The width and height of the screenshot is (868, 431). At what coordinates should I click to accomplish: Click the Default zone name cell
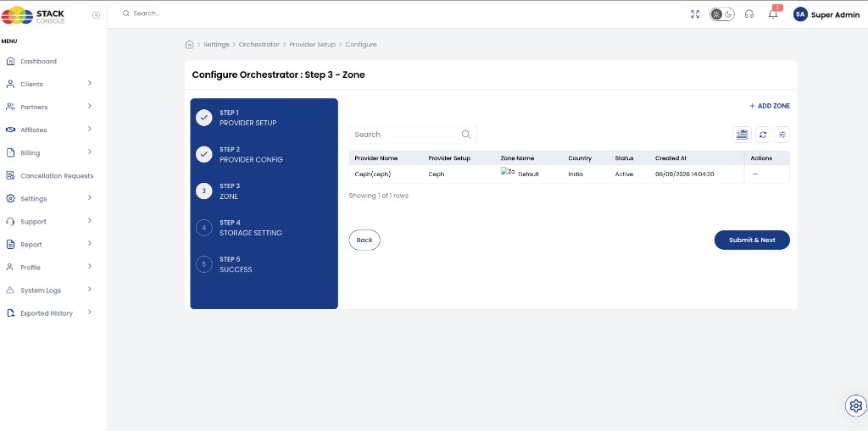tap(528, 174)
